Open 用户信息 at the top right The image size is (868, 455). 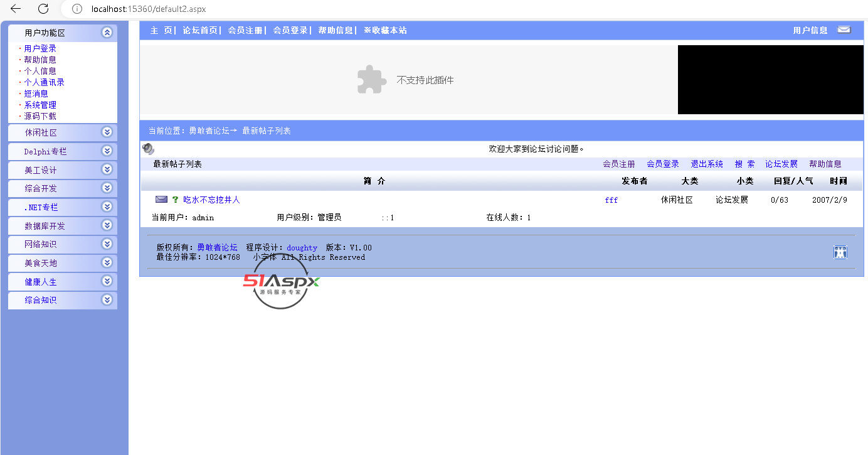810,30
